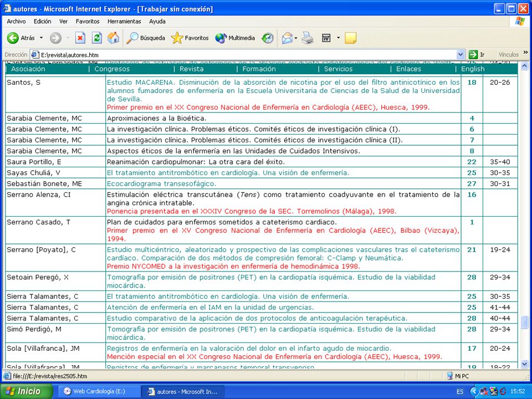Screen dimensions: 532x399
Task: Open the address bar dropdown list
Action: tap(461, 54)
